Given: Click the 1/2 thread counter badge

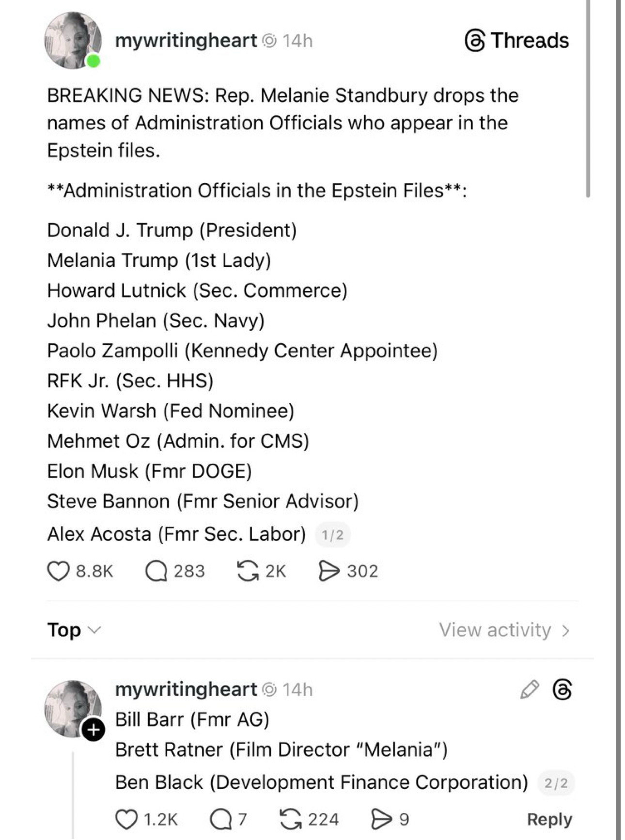Looking at the screenshot, I should pos(333,535).
